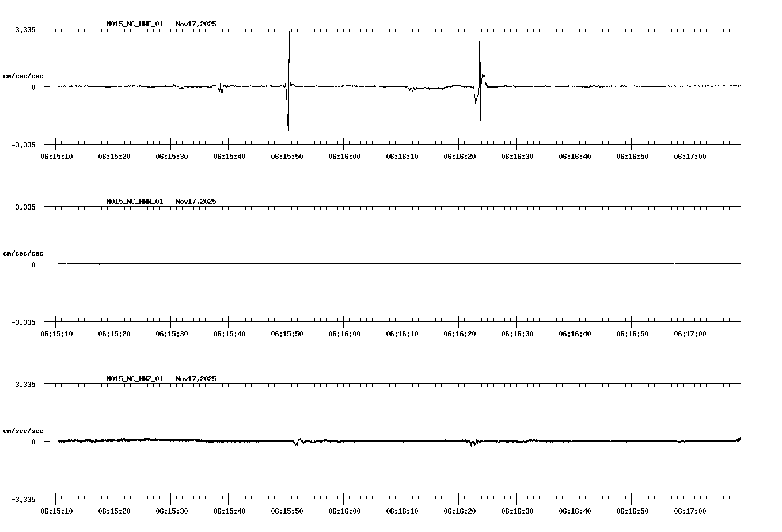Screen dimensions: 782x532
Task: Click the 06:16:00 time label under top plot
Action: tap(346, 155)
